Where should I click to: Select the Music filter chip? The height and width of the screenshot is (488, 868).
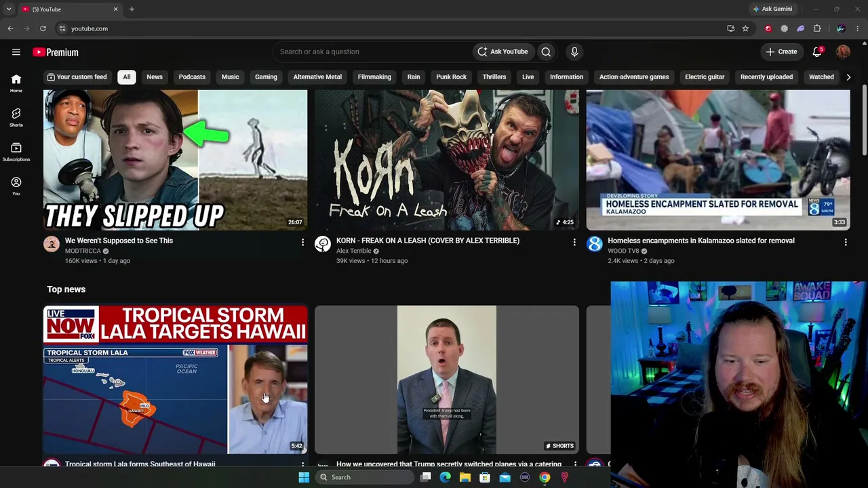click(x=230, y=77)
